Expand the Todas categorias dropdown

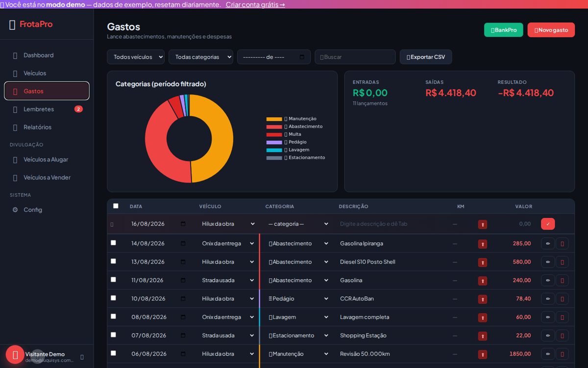pyautogui.click(x=201, y=57)
